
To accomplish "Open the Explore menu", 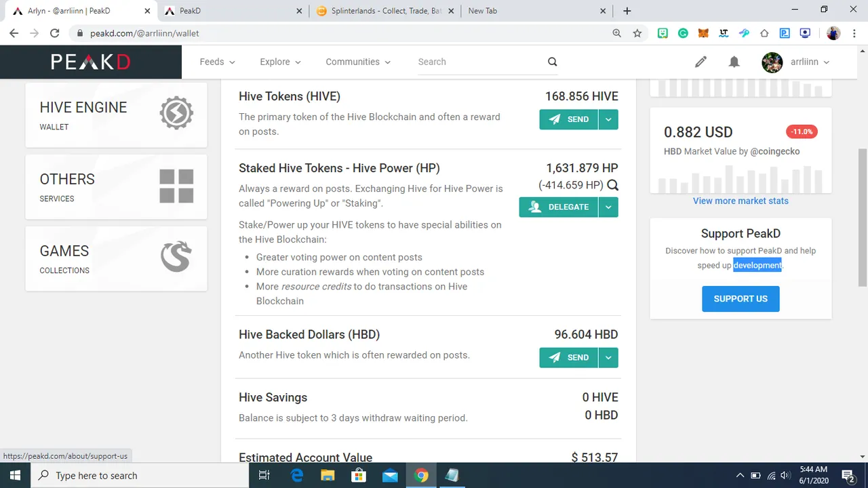I will pyautogui.click(x=280, y=62).
